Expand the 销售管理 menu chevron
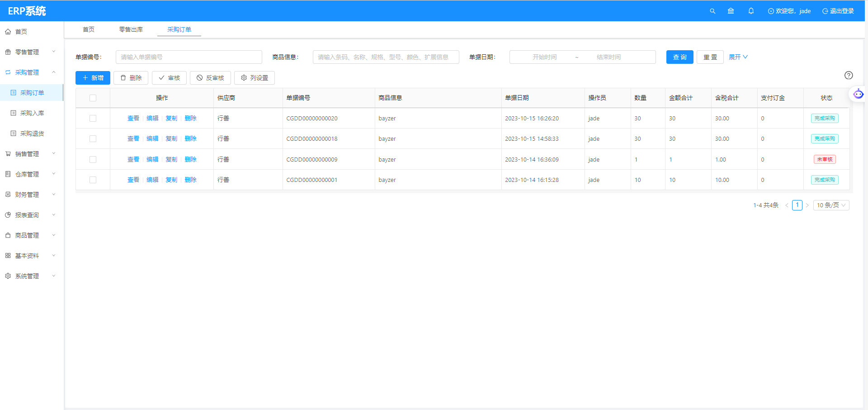 point(54,153)
